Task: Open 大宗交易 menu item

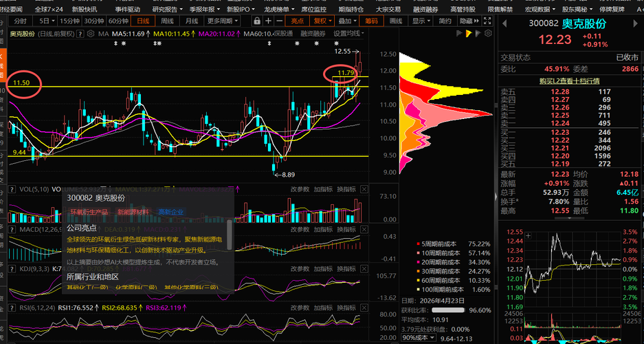Action: (388, 9)
